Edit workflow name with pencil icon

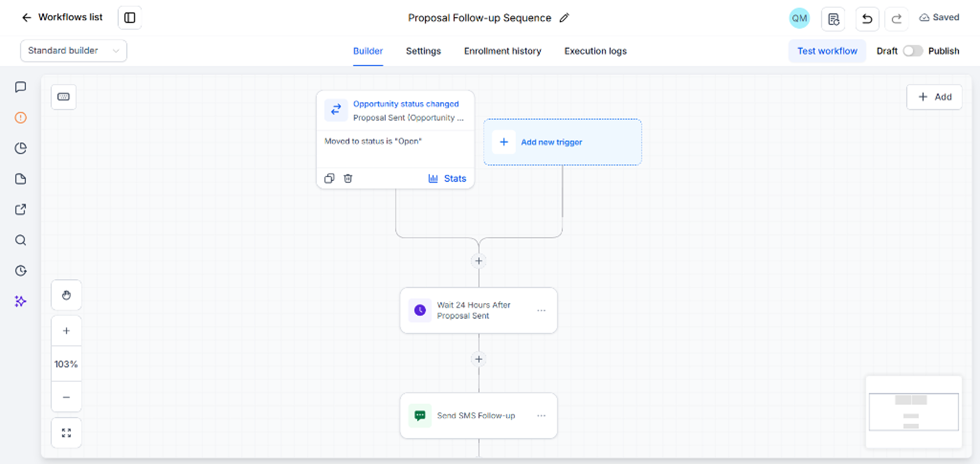pyautogui.click(x=564, y=18)
